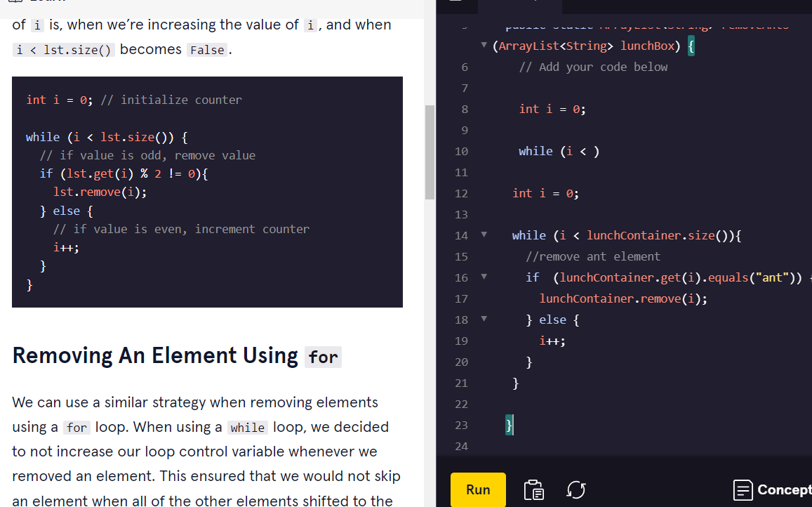
Task: Click the inline 'while' code in the paragraph
Action: (x=248, y=427)
